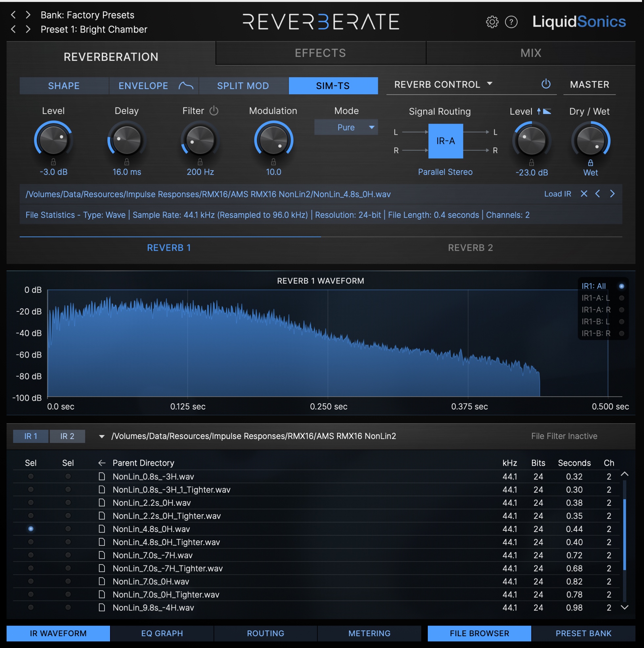The image size is (644, 648).
Task: Click the reverb Level -23.0 dB lock icon
Action: 532,163
